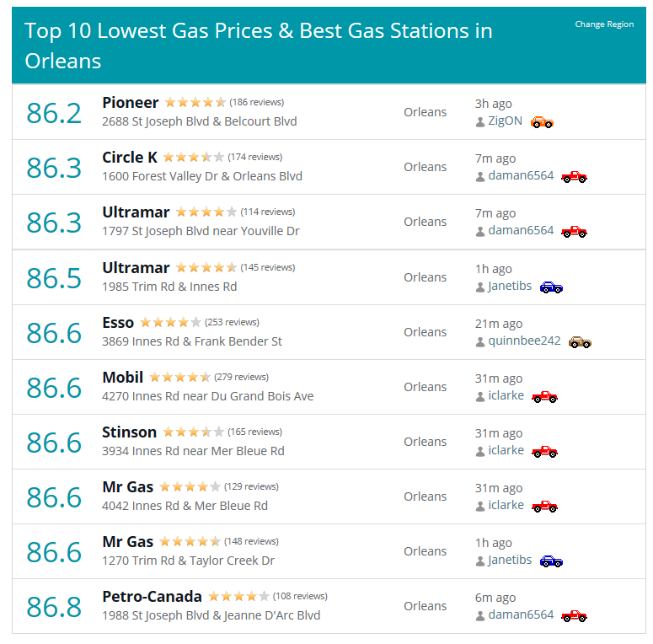Click the red truck icon in Mobil row
This screenshot has width=653, height=644.
click(544, 397)
